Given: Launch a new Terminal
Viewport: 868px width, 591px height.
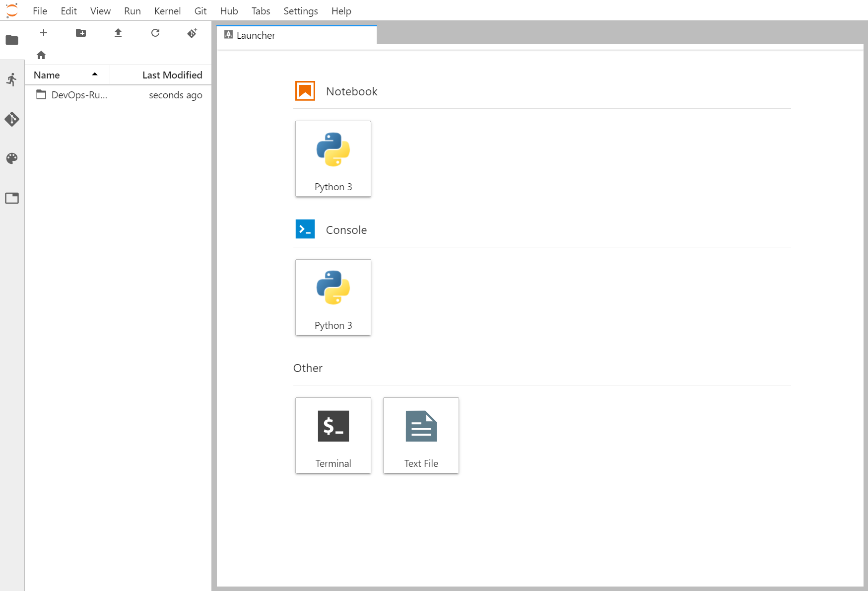Looking at the screenshot, I should [x=333, y=436].
